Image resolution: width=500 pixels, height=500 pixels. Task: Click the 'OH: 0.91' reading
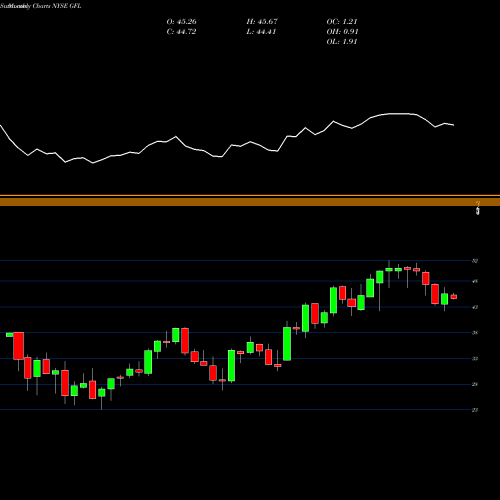(x=342, y=32)
